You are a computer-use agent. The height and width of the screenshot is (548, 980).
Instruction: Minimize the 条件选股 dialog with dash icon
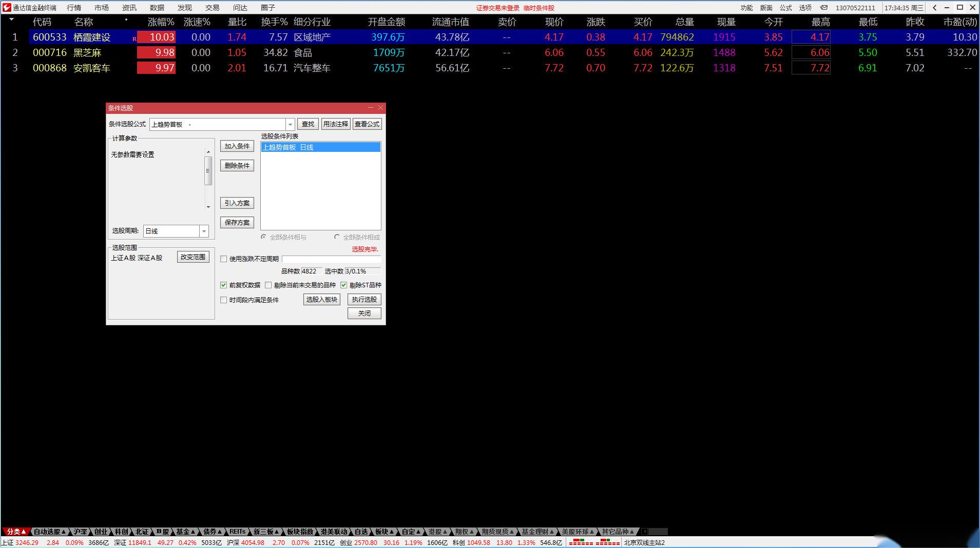371,108
